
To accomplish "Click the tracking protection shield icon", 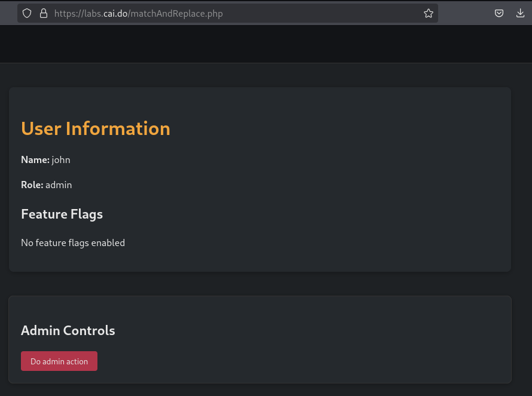I will (27, 13).
